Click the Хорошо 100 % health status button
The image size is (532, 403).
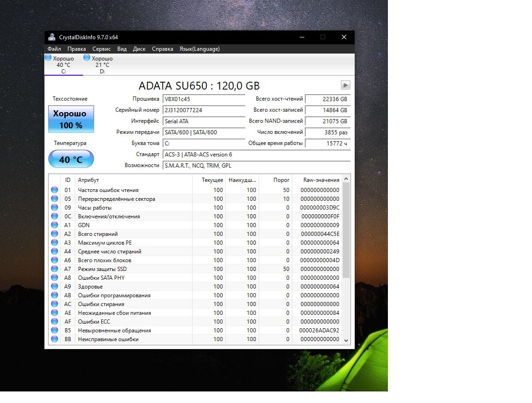[71, 119]
